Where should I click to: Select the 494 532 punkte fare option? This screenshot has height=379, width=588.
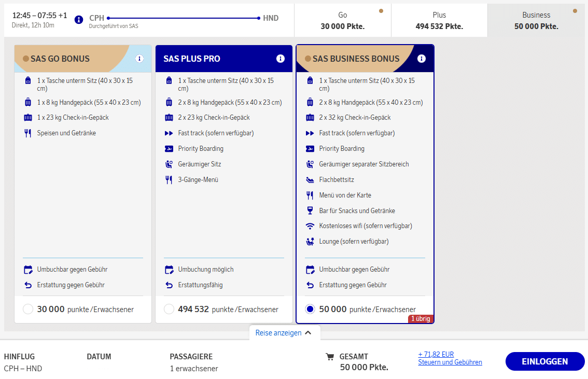tap(169, 308)
